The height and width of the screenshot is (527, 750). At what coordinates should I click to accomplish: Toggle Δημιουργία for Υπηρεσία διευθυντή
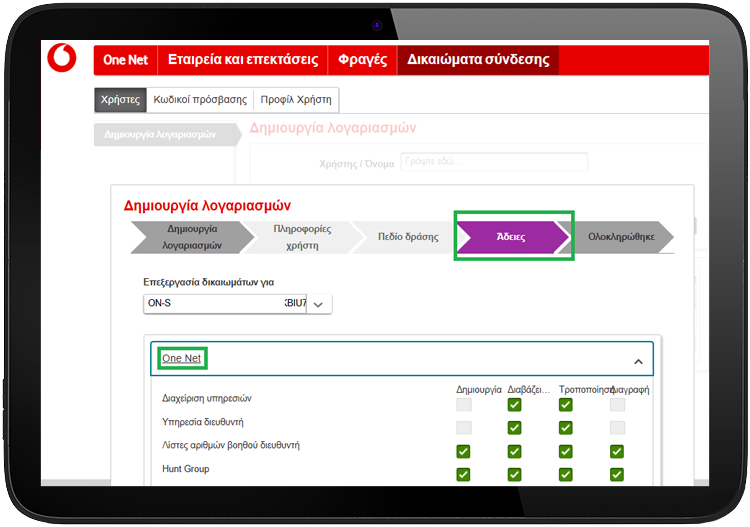tap(463, 428)
